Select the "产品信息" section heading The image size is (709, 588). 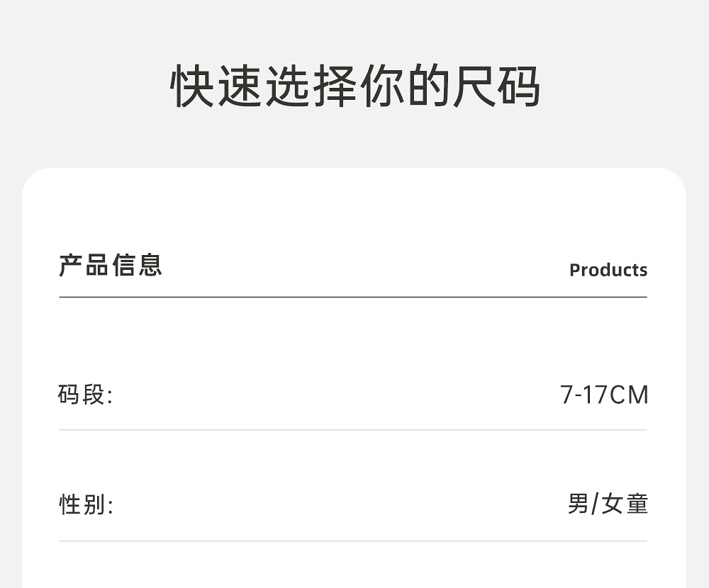click(x=111, y=265)
